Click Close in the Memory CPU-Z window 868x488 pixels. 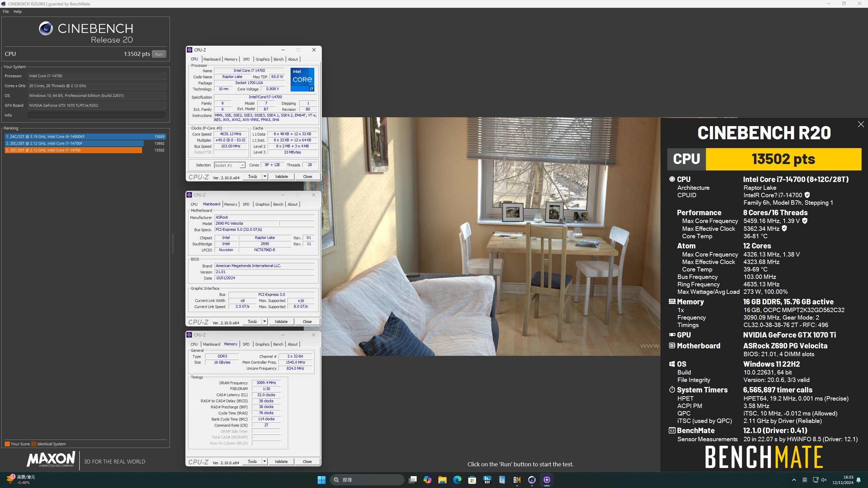click(x=307, y=462)
